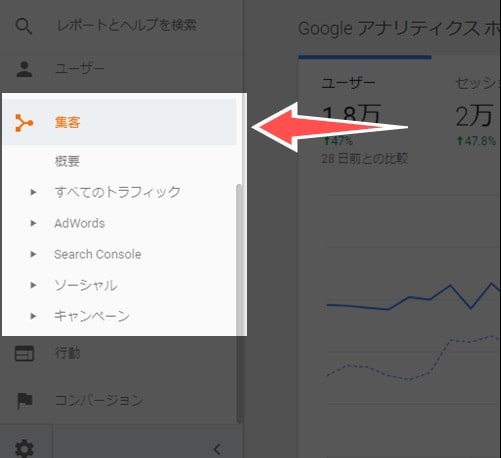Open 概要 under 集客
This screenshot has width=501, height=458.
67,161
